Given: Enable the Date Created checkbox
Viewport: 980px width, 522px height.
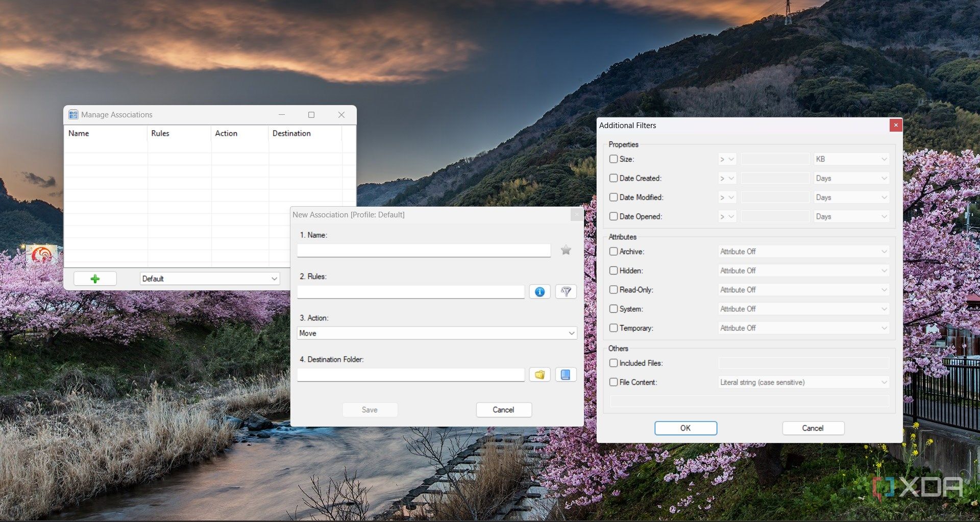Looking at the screenshot, I should (x=614, y=178).
